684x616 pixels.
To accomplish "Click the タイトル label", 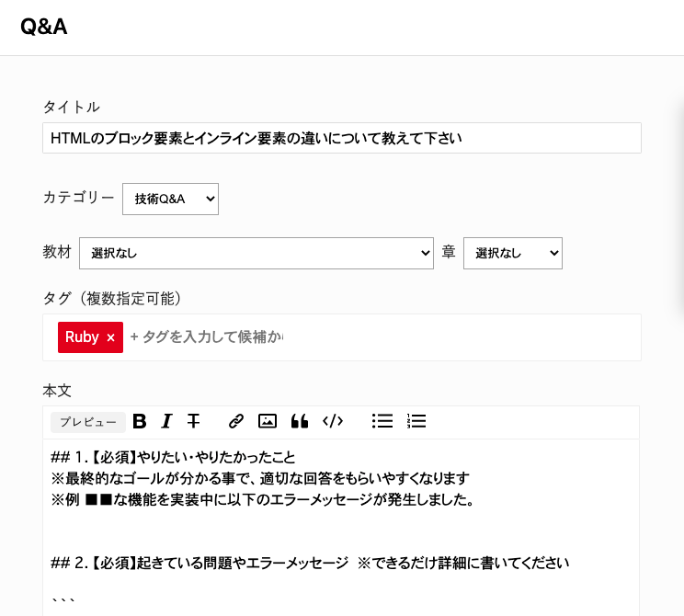I will (x=72, y=107).
